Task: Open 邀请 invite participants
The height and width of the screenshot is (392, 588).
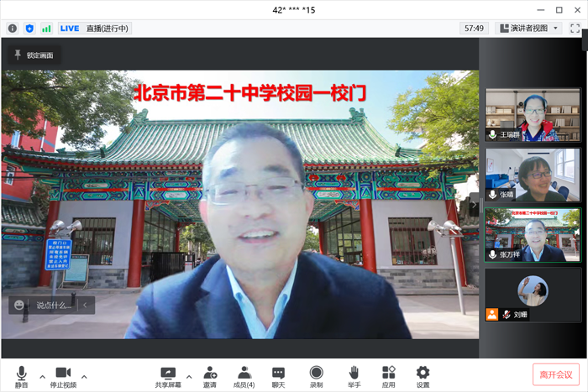Action: (210, 377)
